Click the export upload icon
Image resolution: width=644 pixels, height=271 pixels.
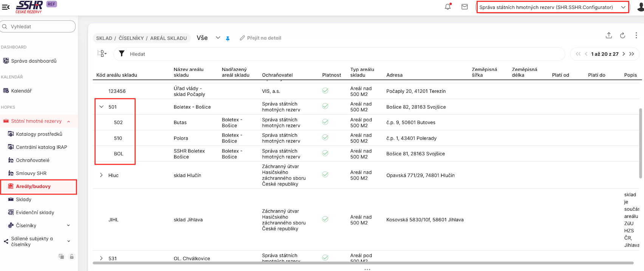tap(608, 35)
